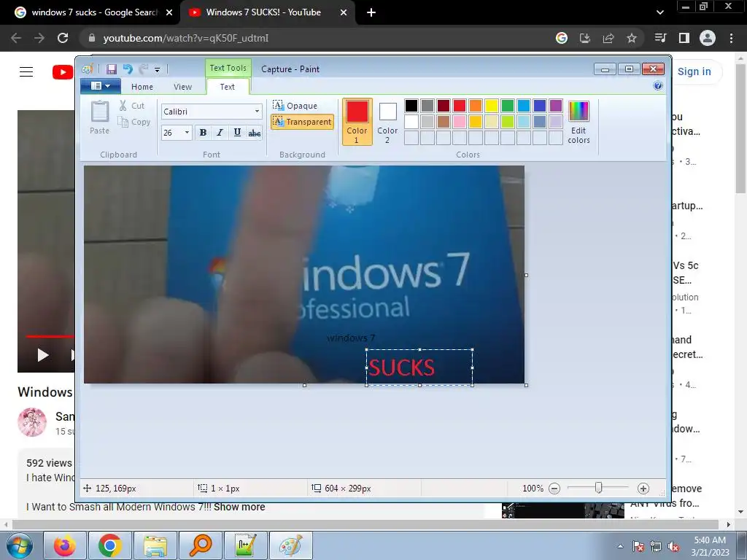The width and height of the screenshot is (747, 560).
Task: Select the Text ribbon tab
Action: tap(228, 87)
